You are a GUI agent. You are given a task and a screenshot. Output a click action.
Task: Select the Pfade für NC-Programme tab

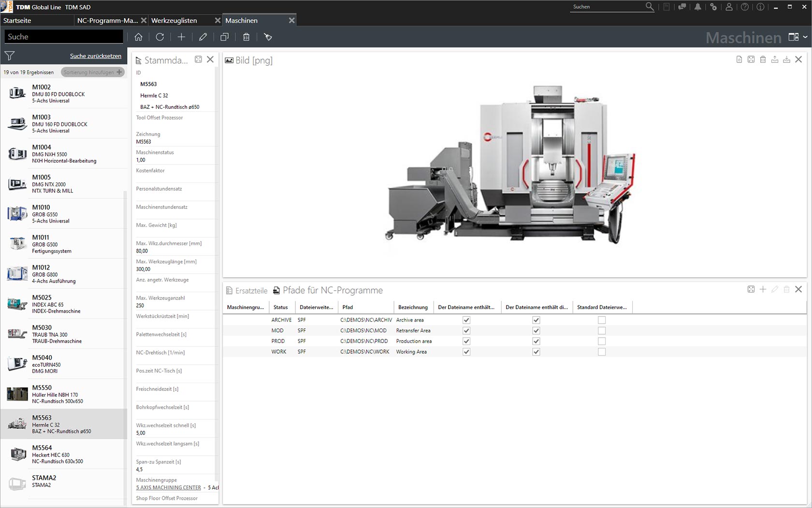pyautogui.click(x=328, y=290)
